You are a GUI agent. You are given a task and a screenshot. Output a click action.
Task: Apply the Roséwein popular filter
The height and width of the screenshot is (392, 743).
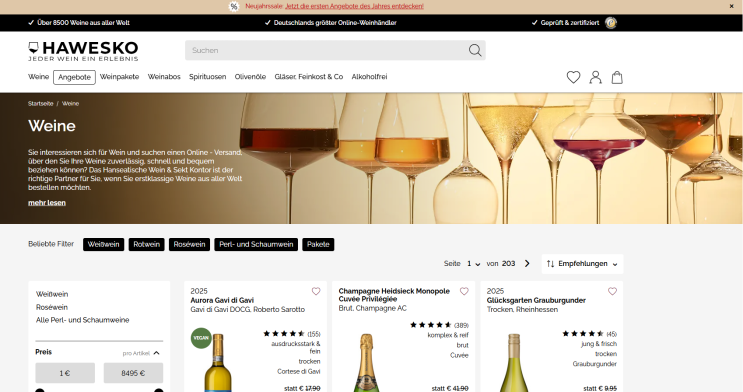189,245
